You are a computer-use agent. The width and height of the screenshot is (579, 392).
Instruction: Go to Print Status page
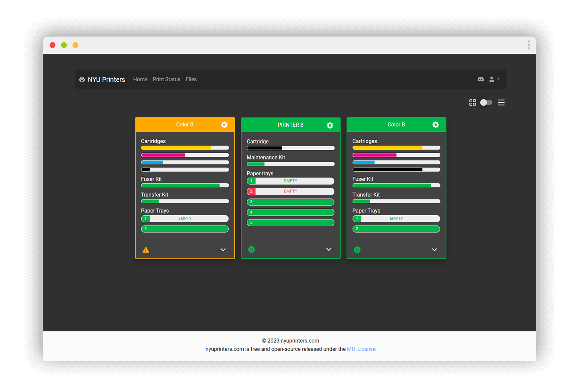tap(166, 79)
